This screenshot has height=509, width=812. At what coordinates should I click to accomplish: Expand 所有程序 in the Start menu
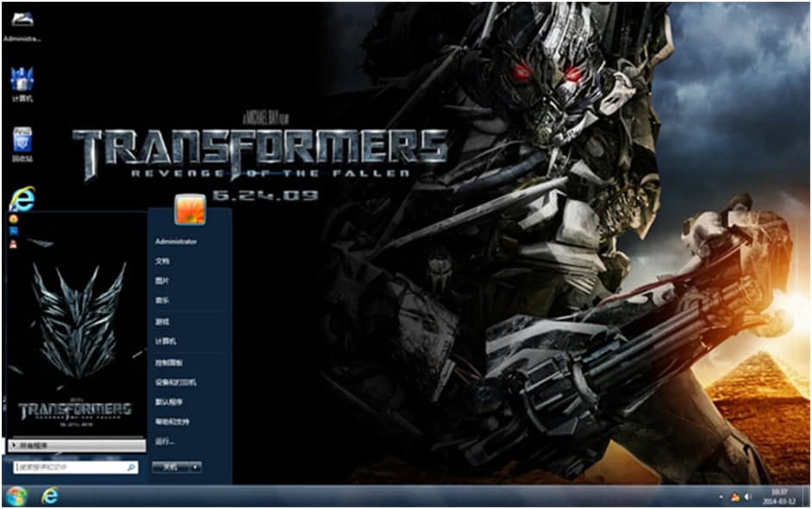[77, 445]
